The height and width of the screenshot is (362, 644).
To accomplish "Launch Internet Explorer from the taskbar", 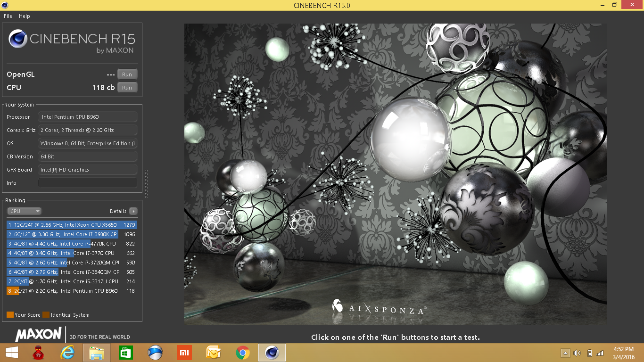I will tap(67, 353).
